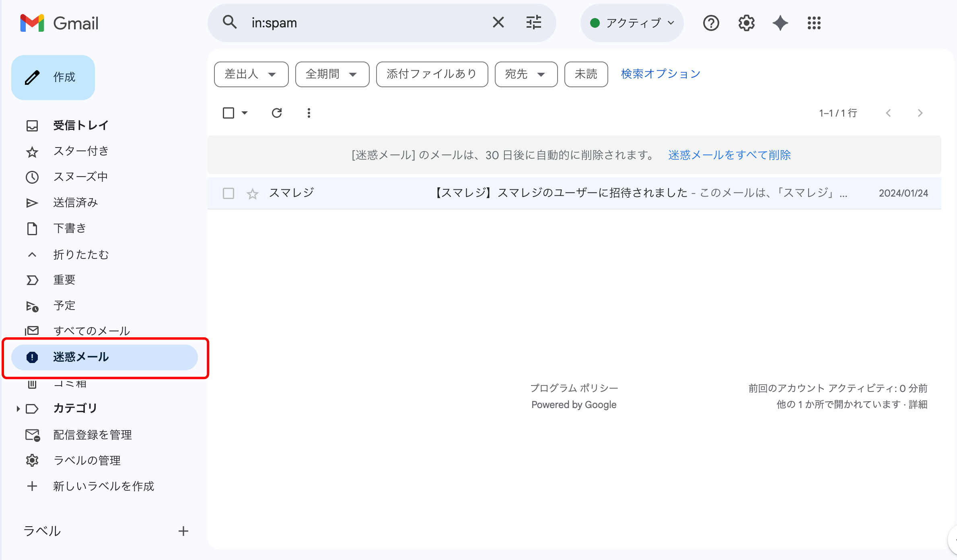
Task: Open the Google apps grid icon
Action: click(814, 23)
